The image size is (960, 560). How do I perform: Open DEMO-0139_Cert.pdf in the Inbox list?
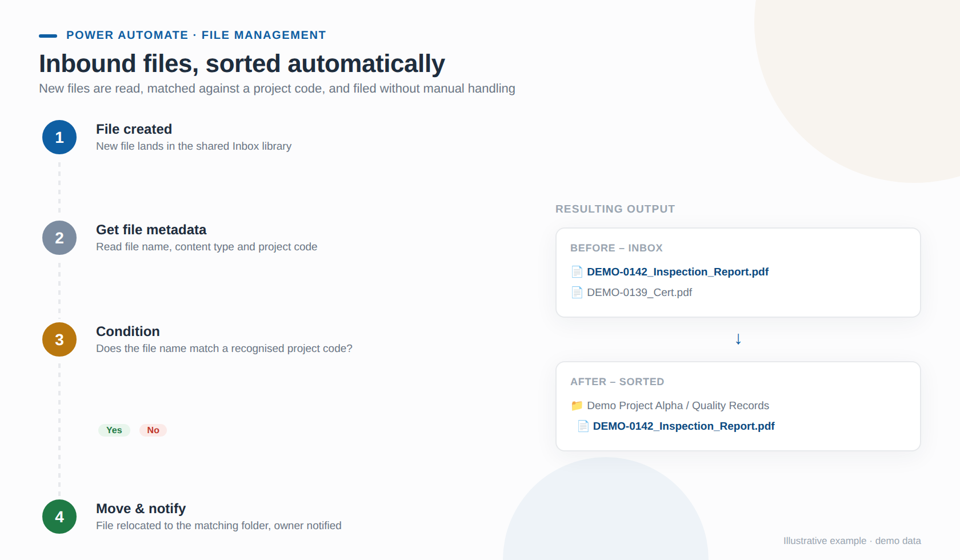pos(639,293)
